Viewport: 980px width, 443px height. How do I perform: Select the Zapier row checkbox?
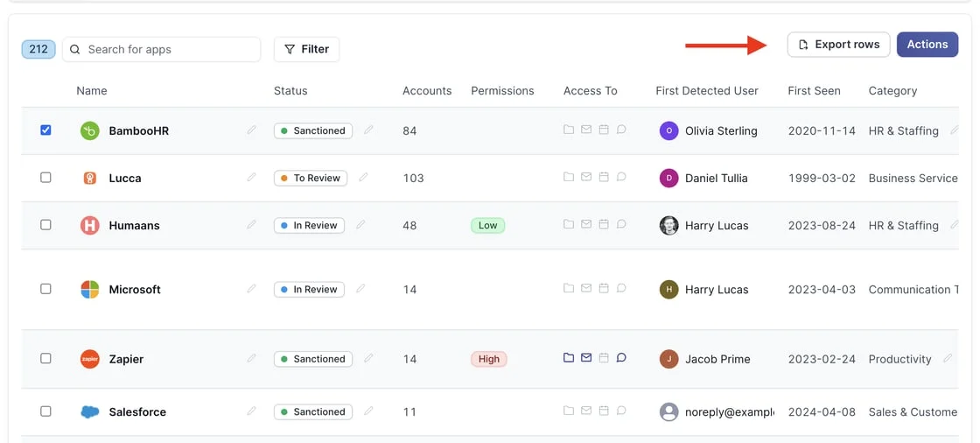(x=45, y=359)
